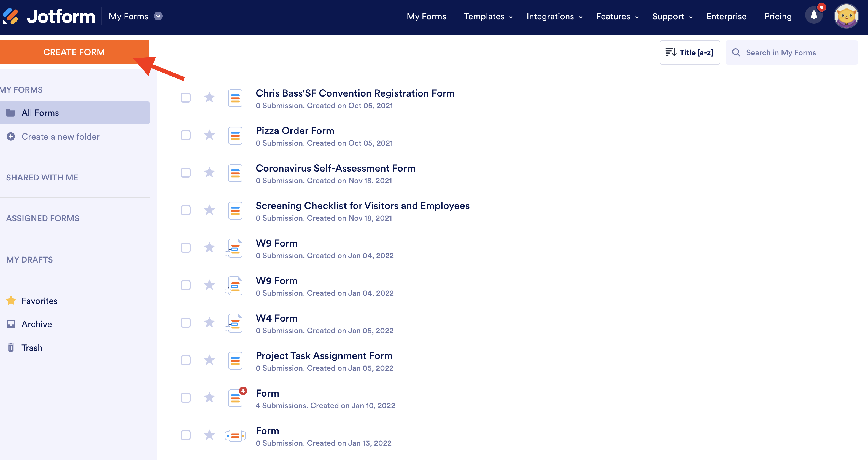Click the Jotform logo icon

point(10,16)
